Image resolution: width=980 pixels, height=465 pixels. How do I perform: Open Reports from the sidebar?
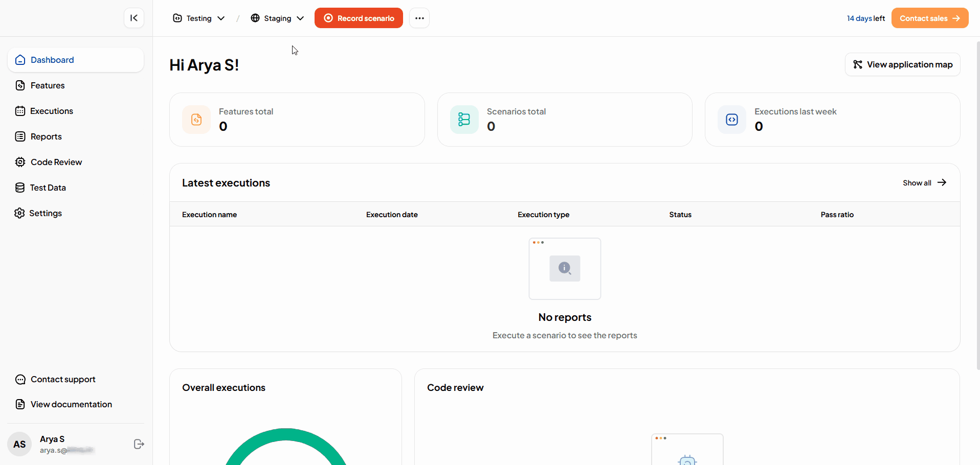pyautogui.click(x=46, y=136)
